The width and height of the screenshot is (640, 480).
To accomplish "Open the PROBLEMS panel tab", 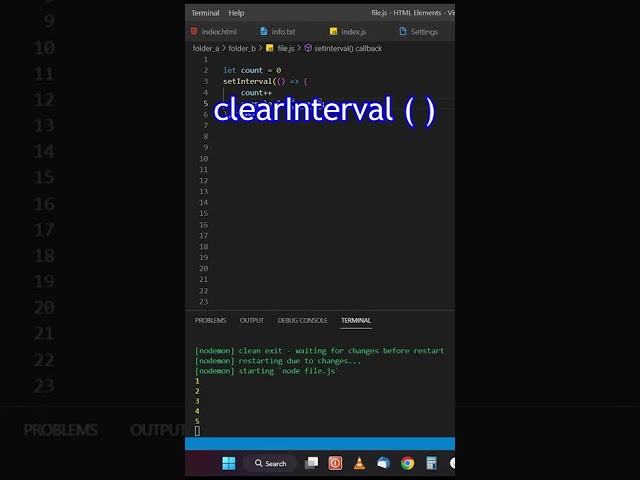I will [210, 320].
